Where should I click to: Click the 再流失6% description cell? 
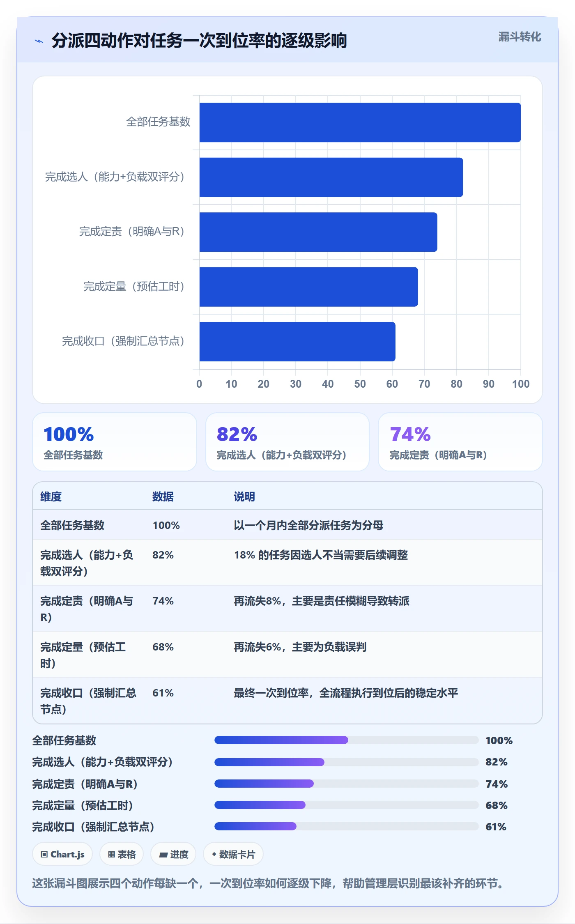pos(300,647)
